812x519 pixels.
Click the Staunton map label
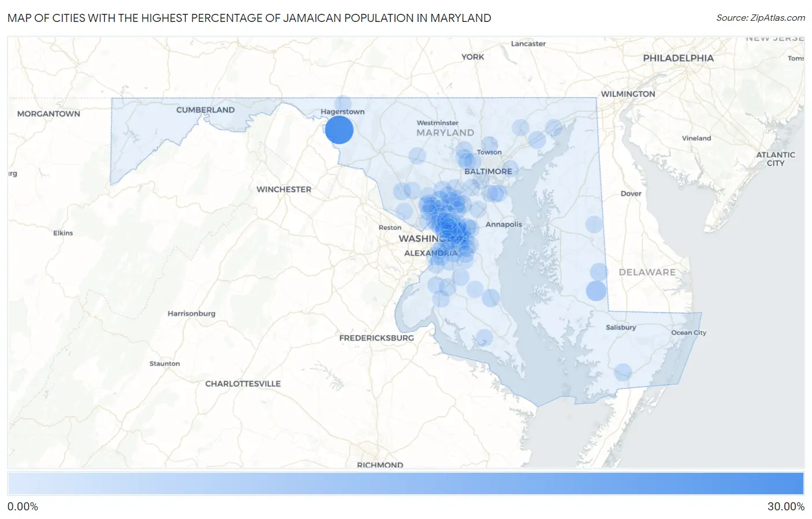coord(165,364)
